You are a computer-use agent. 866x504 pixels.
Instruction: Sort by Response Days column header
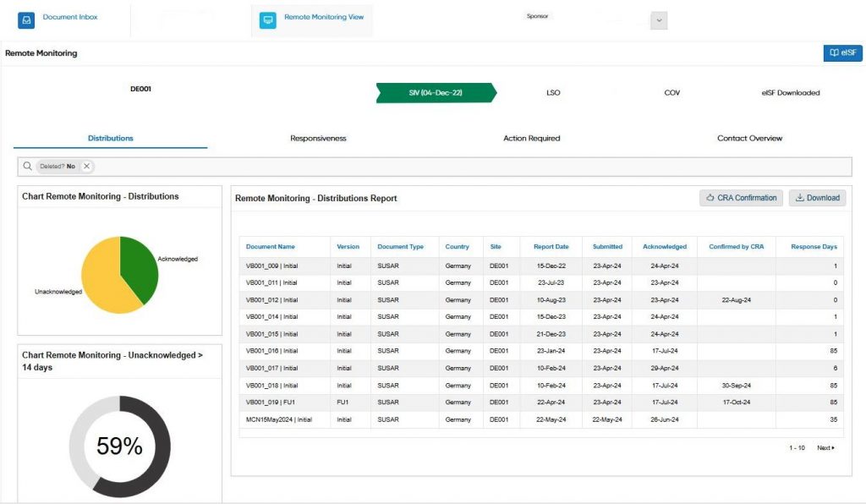pyautogui.click(x=814, y=247)
